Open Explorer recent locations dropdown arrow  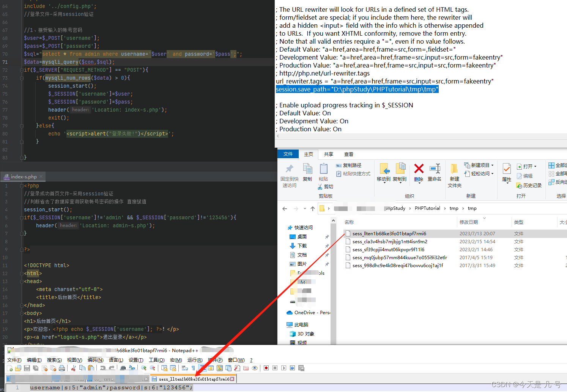pyautogui.click(x=305, y=208)
